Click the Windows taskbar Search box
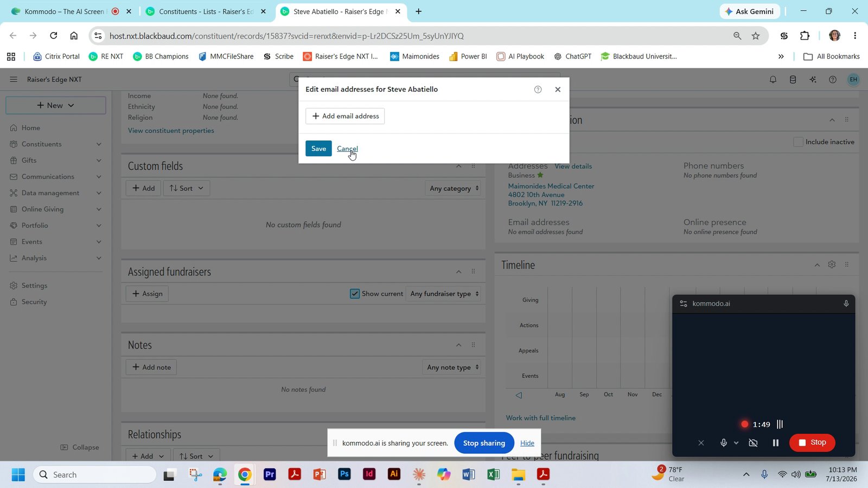868x488 pixels. (95, 475)
